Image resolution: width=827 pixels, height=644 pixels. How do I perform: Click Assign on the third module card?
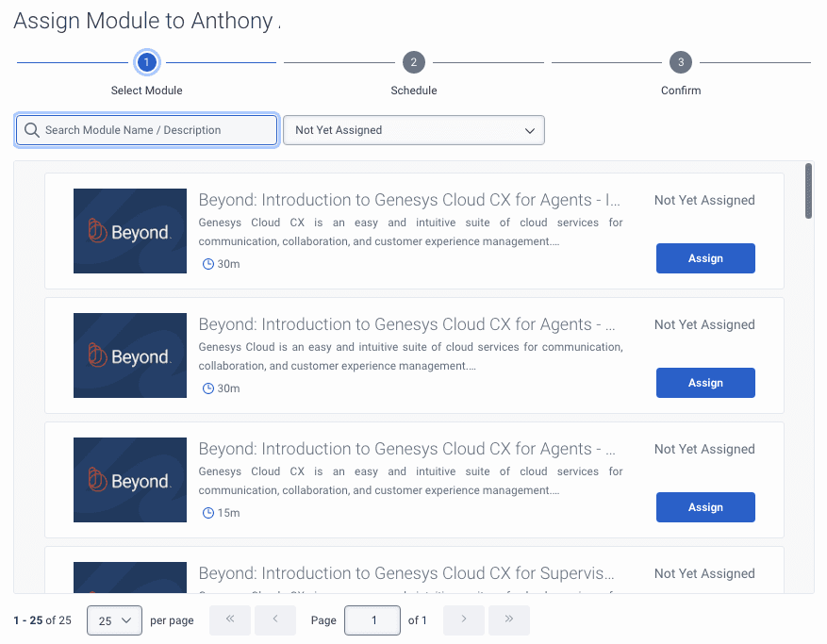pos(705,506)
